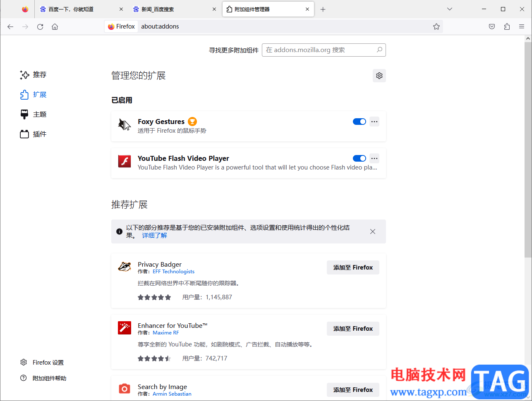Open the 插件 category in sidebar
532x401 pixels.
point(34,134)
